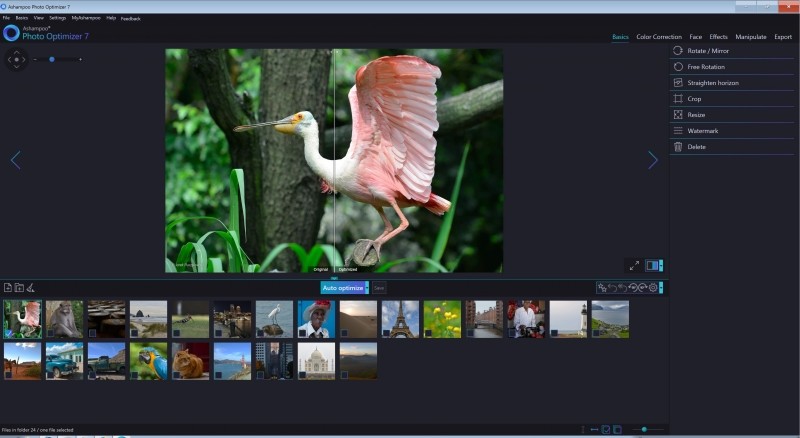Image resolution: width=800 pixels, height=438 pixels.
Task: Check the parrot thumbnail checkbox
Action: tap(134, 375)
